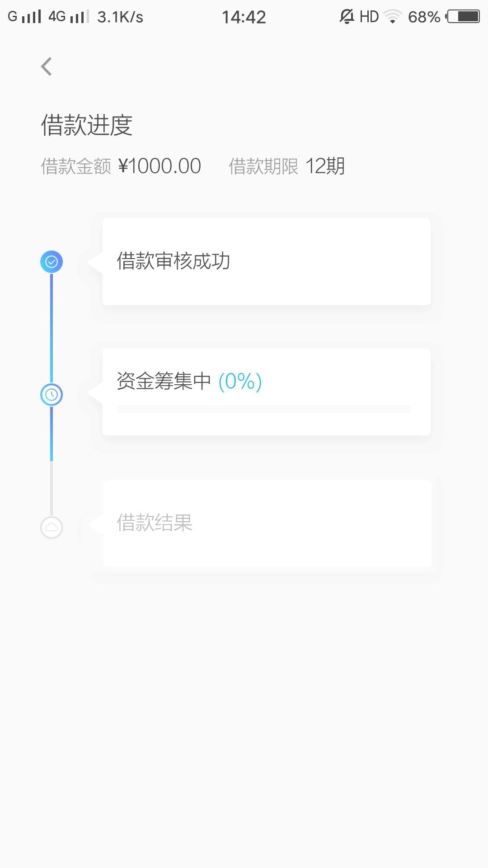Click the 借款金额 label

click(76, 166)
